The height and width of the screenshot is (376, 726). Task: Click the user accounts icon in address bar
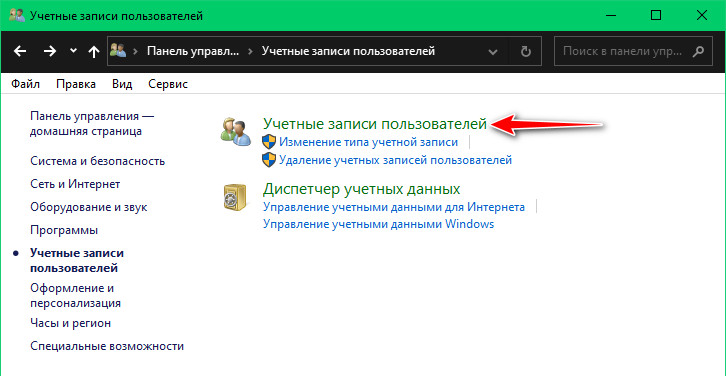[118, 50]
